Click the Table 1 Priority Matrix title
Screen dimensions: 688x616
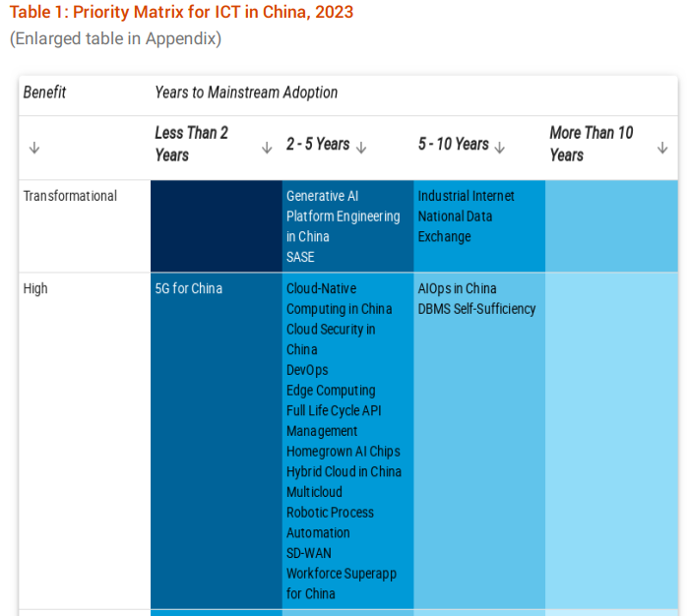[x=181, y=12]
